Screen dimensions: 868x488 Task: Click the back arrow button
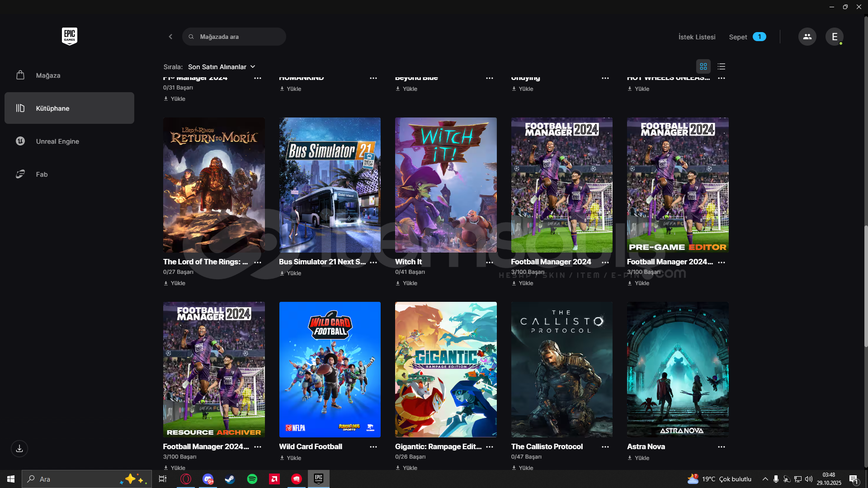tap(170, 37)
